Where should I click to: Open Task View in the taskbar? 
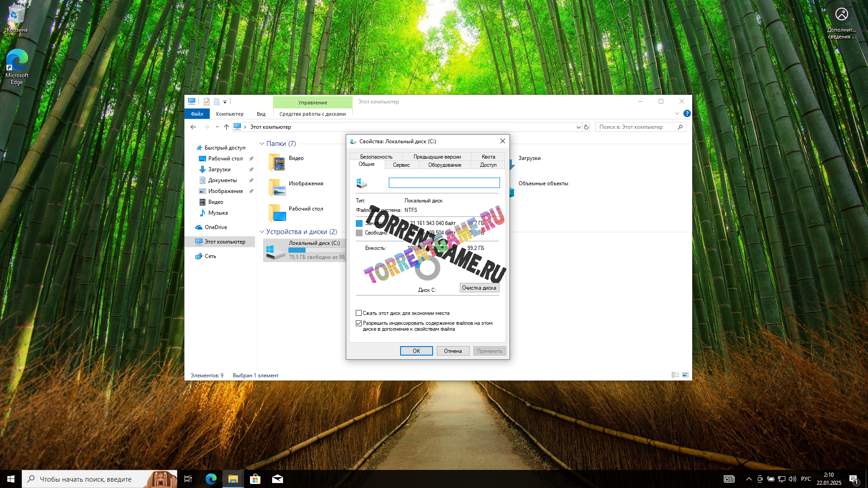(x=188, y=479)
